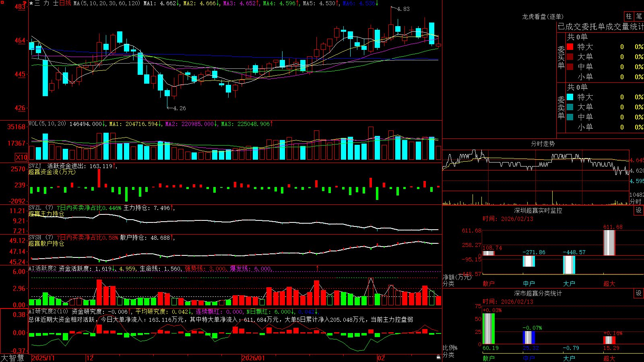Select the SVZL (7) indicator label
The width and height of the screenshot is (644, 362).
click(x=41, y=208)
